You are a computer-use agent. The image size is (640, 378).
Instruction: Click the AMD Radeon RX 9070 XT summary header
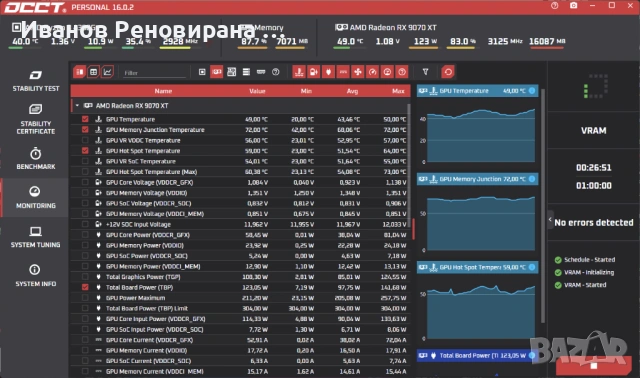(x=386, y=27)
